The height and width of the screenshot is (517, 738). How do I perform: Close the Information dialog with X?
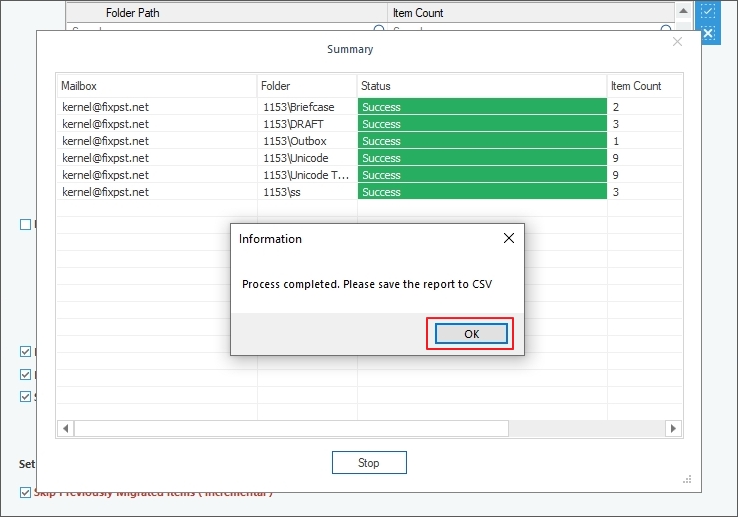tap(509, 238)
